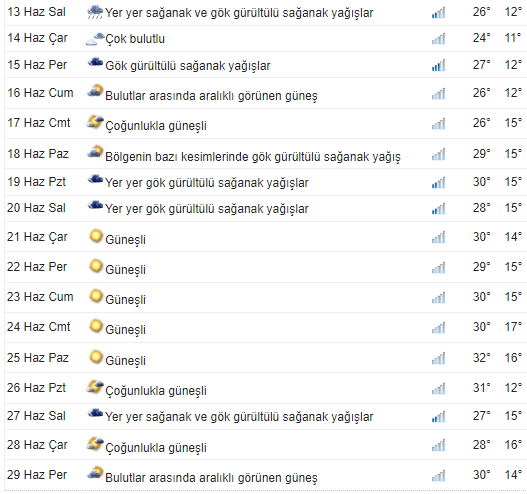Click the 11° low for 14 Haz Çar
This screenshot has height=494, width=527.
pyautogui.click(x=513, y=38)
